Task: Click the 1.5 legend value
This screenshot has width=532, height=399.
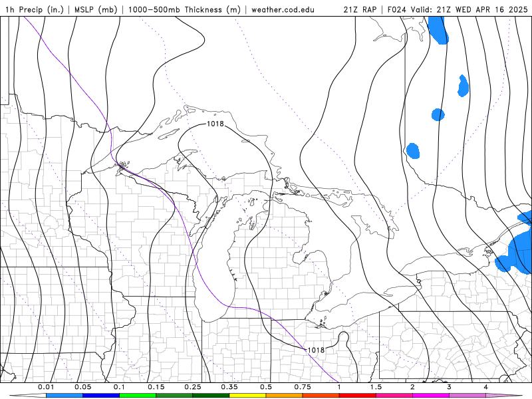Action: pyautogui.click(x=376, y=387)
